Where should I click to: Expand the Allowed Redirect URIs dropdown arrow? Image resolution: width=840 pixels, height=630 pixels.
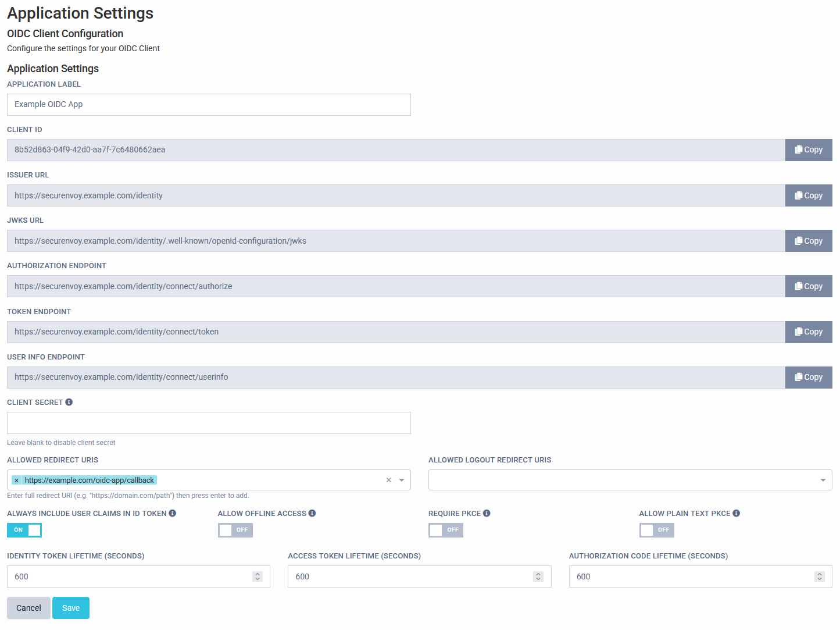point(402,480)
